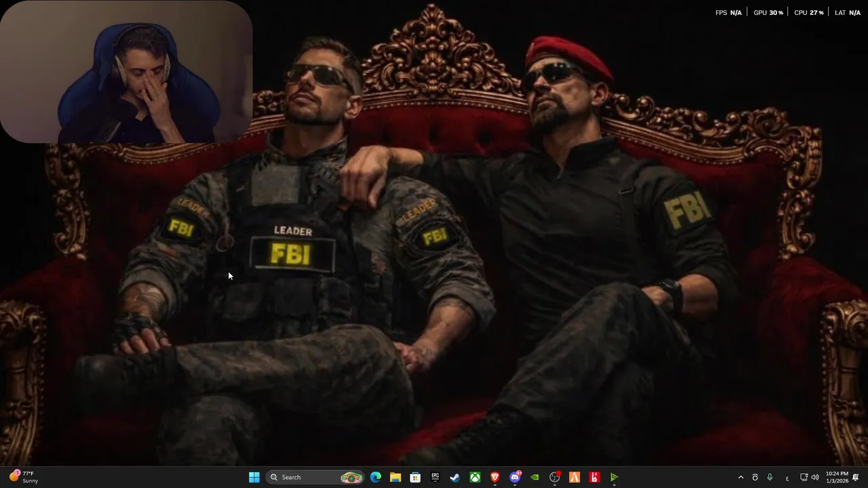
Task: Open the input language indicator in tray
Action: pos(787,478)
